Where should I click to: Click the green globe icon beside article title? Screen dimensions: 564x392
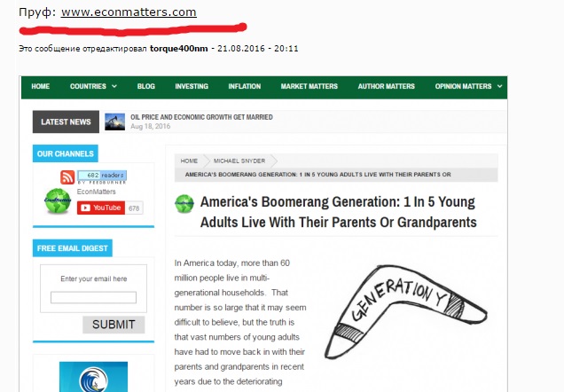coord(184,204)
